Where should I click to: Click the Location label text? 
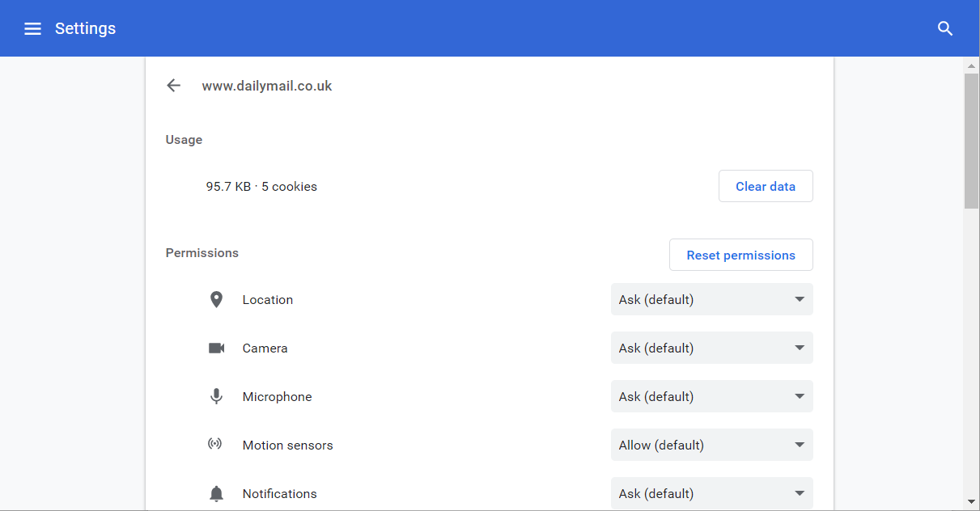point(268,300)
